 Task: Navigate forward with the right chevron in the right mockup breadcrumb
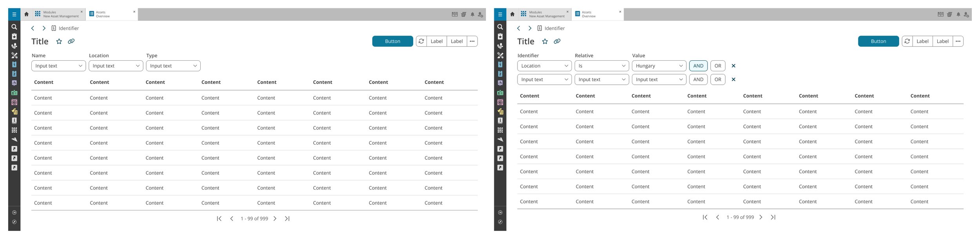click(530, 28)
